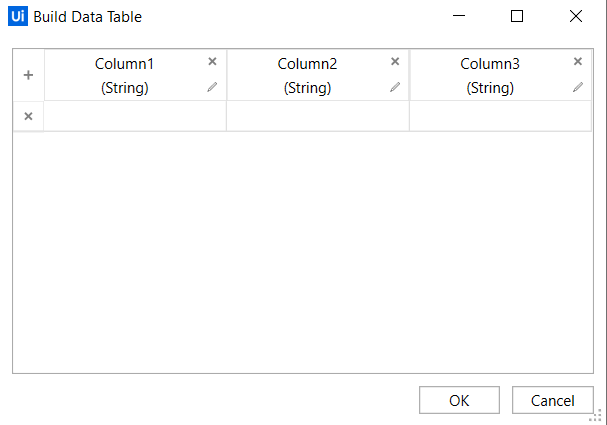
Task: Delete the first row with X icon
Action: click(x=28, y=116)
